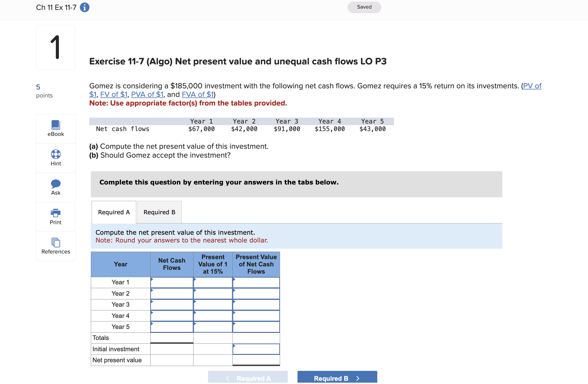Open the eBook icon
The height and width of the screenshot is (384, 588).
pos(56,125)
